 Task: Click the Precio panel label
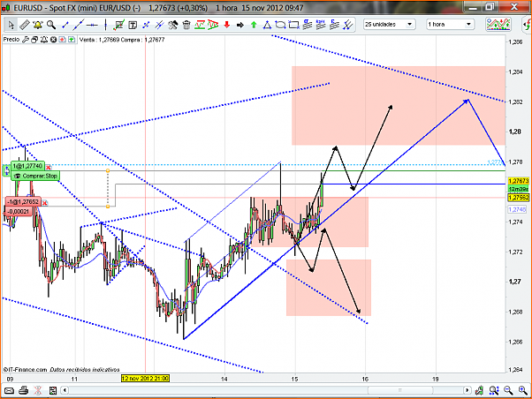pos(11,40)
